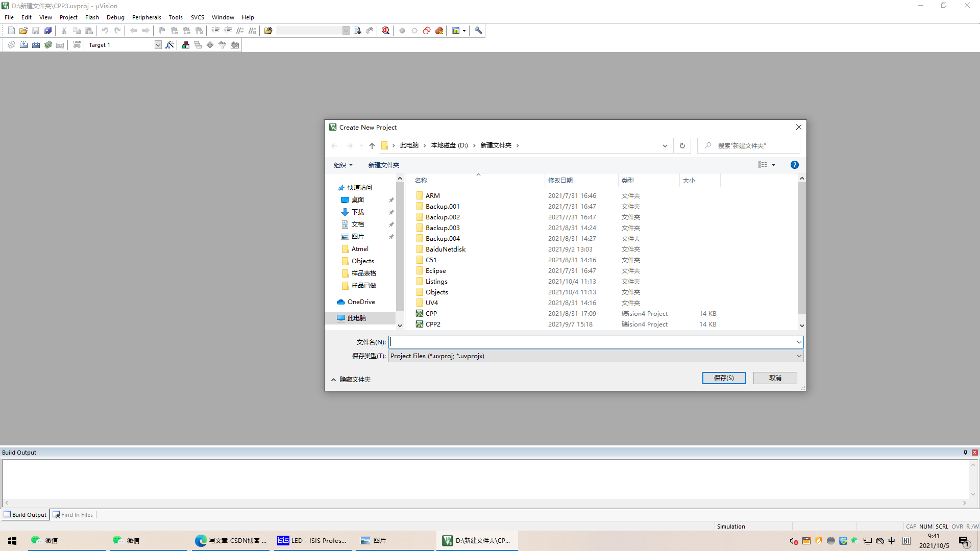Expand the path navigation dropdown
Screen dimensions: 980x551
click(665, 145)
